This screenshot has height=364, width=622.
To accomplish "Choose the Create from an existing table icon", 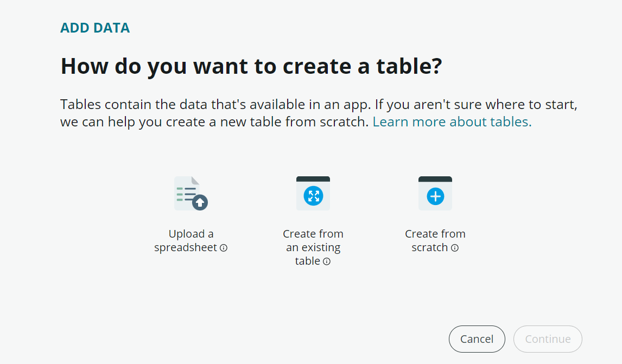I will (313, 193).
